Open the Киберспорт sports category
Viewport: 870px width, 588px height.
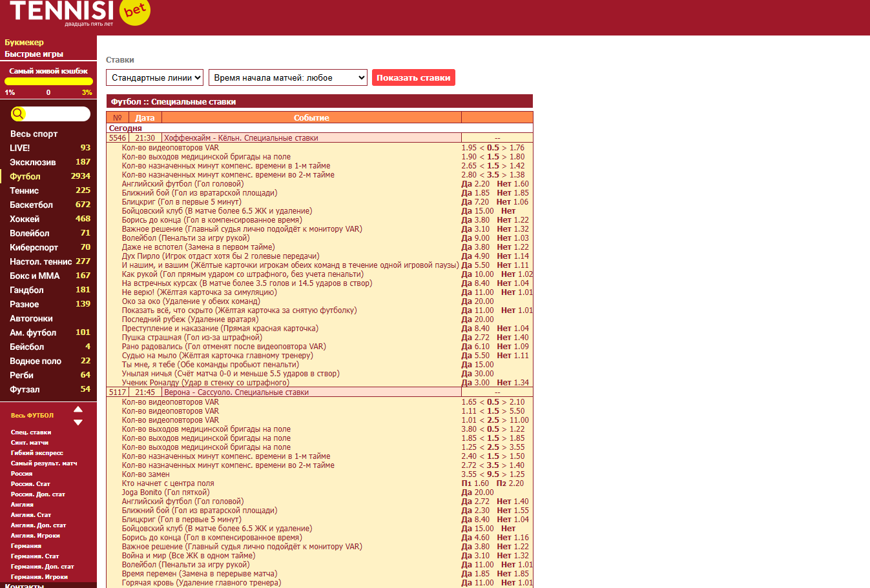click(34, 248)
